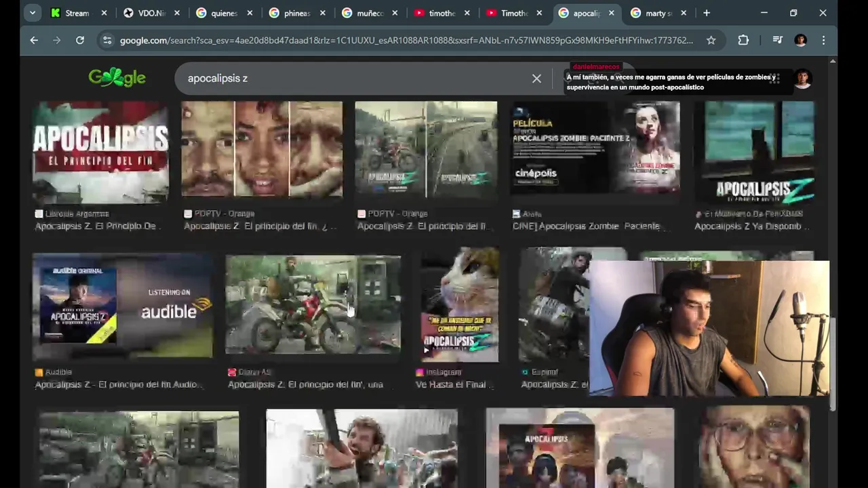Open the tab search dropdown arrow
The image size is (868, 488).
(x=34, y=13)
